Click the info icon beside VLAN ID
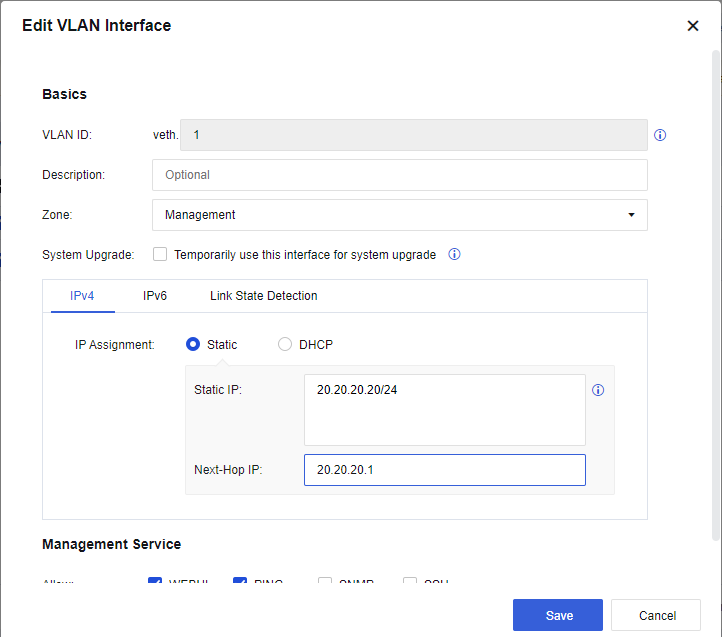722x637 pixels. tap(660, 135)
